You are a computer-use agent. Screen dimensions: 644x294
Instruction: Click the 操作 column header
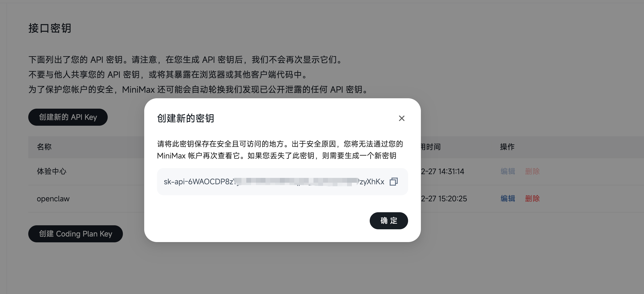coord(507,147)
